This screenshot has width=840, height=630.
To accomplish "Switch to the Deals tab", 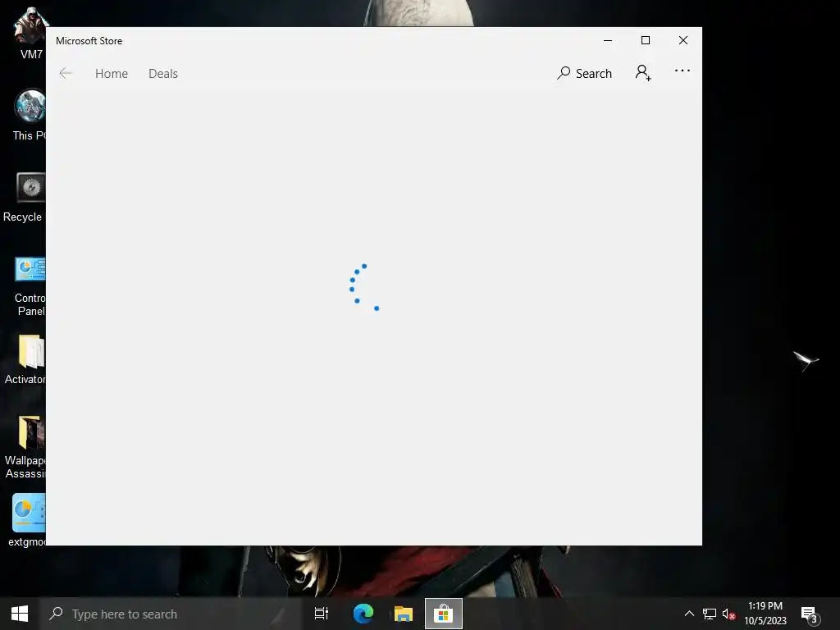I will 163,73.
